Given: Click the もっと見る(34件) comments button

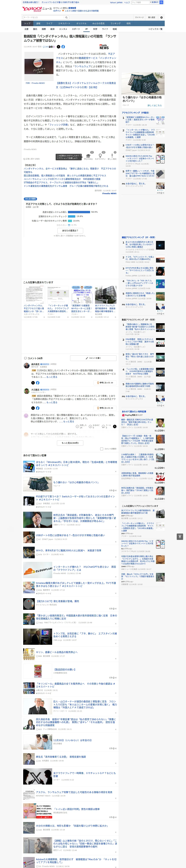Looking at the screenshot, I should tap(70, 443).
